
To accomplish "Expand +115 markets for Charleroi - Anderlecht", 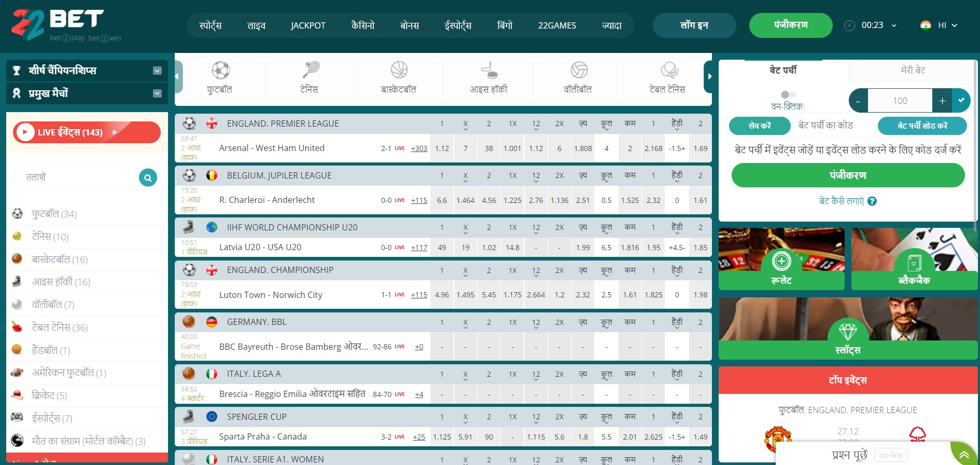I will pos(419,200).
